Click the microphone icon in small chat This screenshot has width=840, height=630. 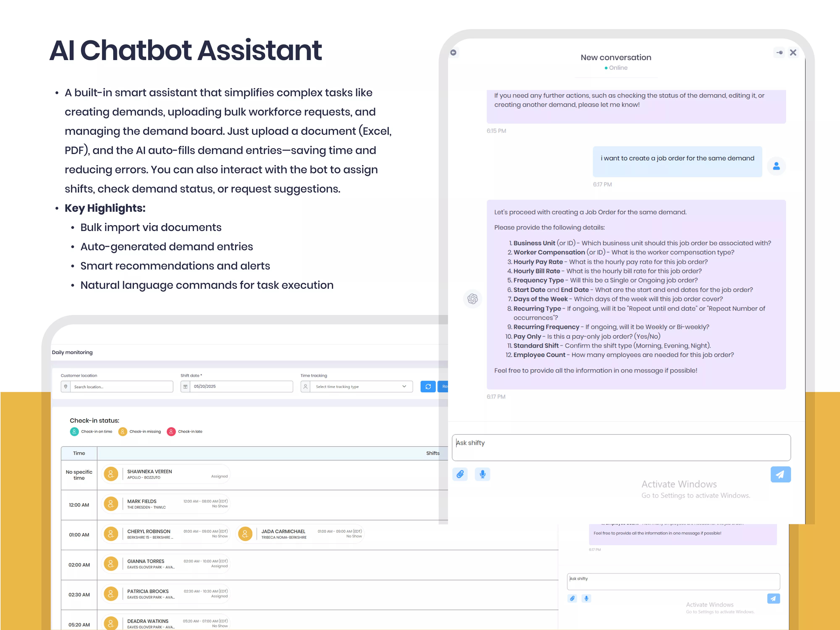pyautogui.click(x=586, y=598)
